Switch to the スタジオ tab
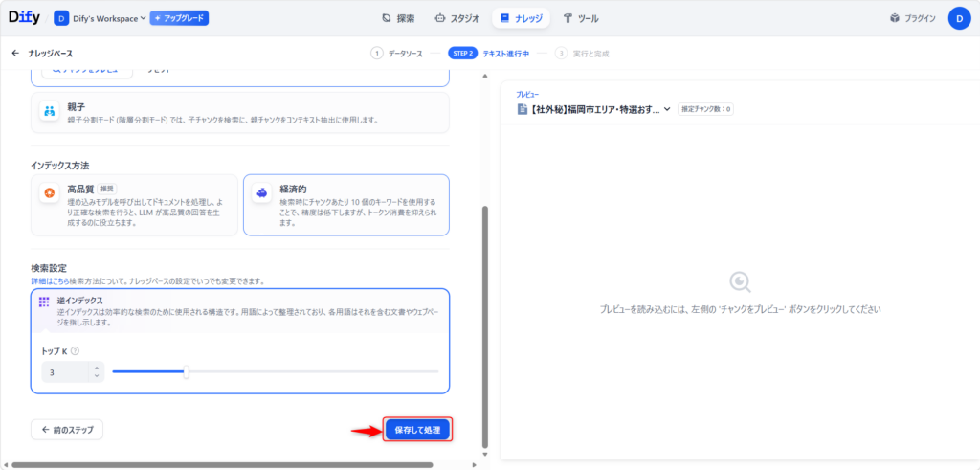 point(457,18)
